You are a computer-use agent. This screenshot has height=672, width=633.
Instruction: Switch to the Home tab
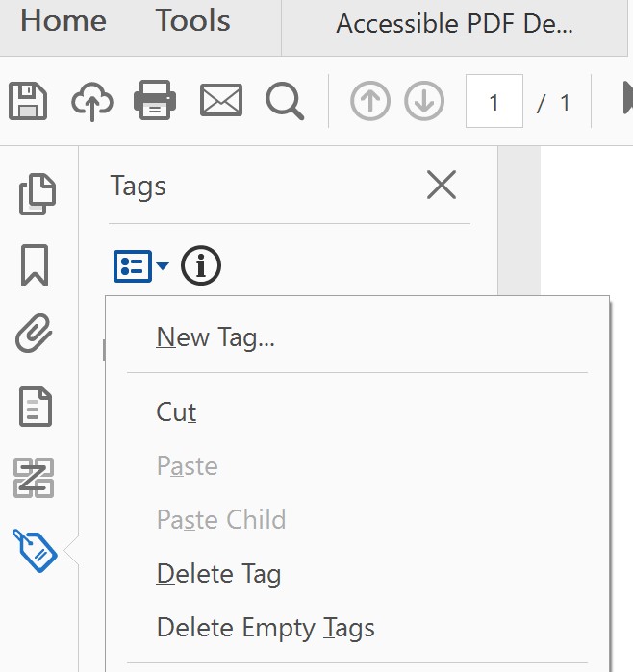tap(64, 21)
